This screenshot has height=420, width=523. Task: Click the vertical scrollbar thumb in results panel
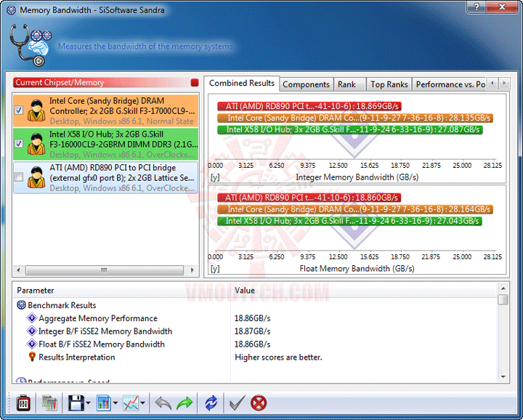pos(503,299)
